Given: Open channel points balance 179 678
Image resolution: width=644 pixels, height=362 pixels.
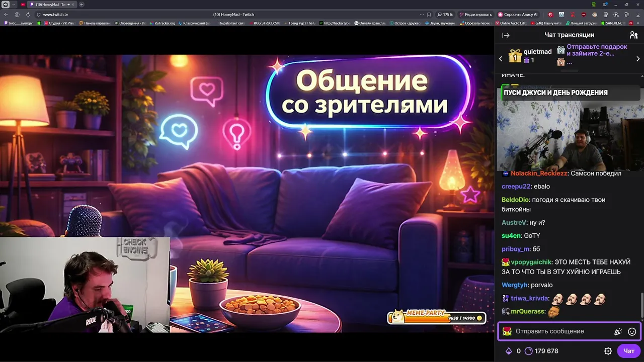Looking at the screenshot, I should point(541,351).
